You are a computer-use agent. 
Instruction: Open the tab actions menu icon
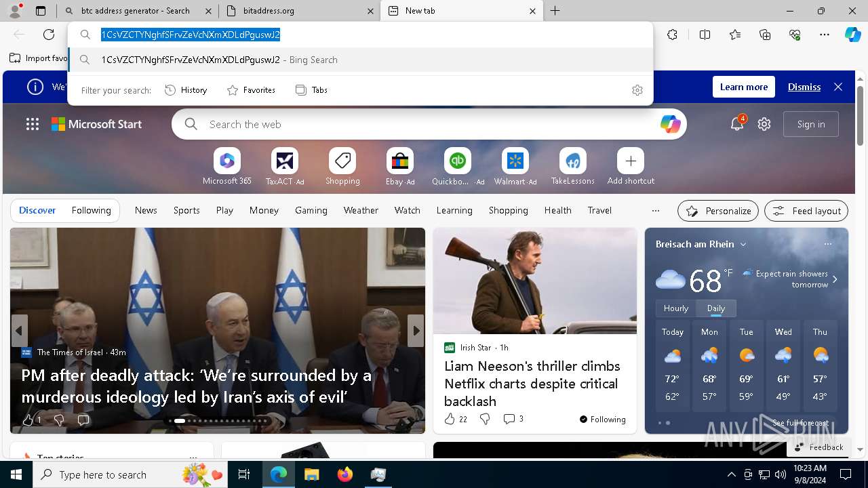tap(41, 11)
